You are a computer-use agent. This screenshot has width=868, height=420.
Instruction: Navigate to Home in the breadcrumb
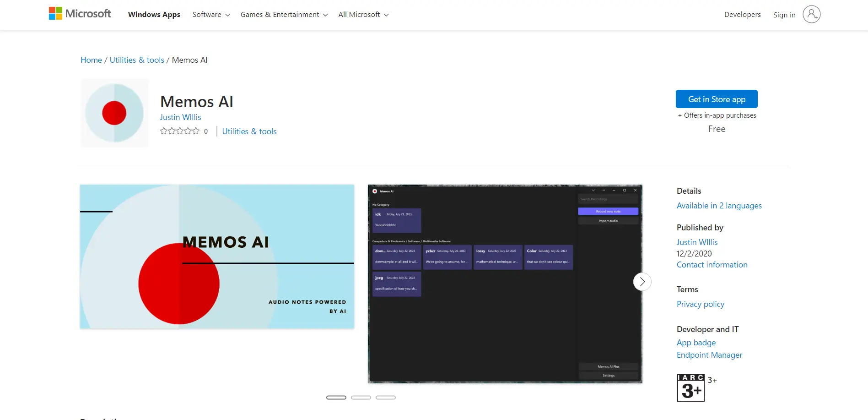pyautogui.click(x=91, y=60)
